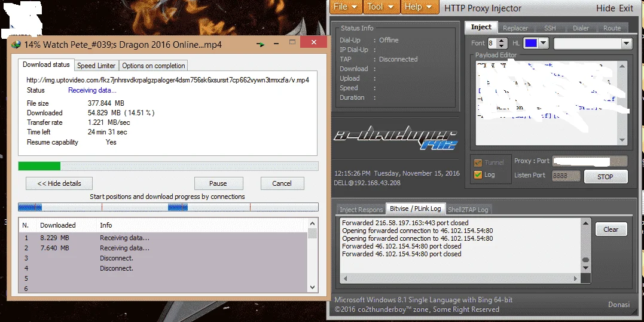Switch to the Inject tab

(x=481, y=27)
